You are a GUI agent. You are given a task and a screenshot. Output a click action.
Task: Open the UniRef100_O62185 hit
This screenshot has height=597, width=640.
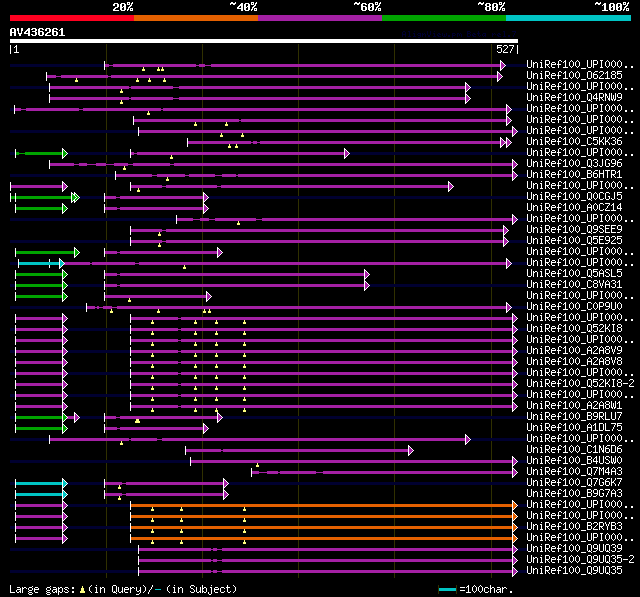click(x=574, y=75)
